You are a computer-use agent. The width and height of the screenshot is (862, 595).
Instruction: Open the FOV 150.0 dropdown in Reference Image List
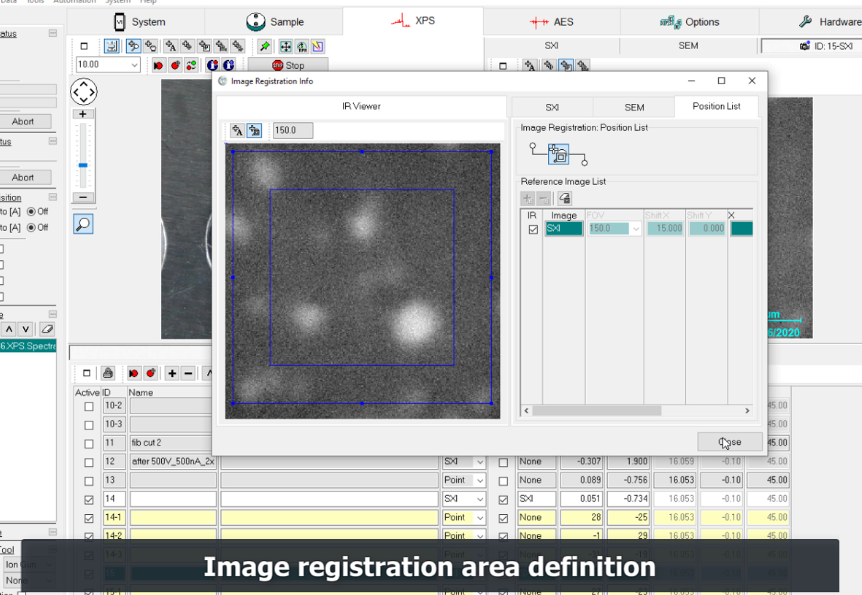(636, 229)
